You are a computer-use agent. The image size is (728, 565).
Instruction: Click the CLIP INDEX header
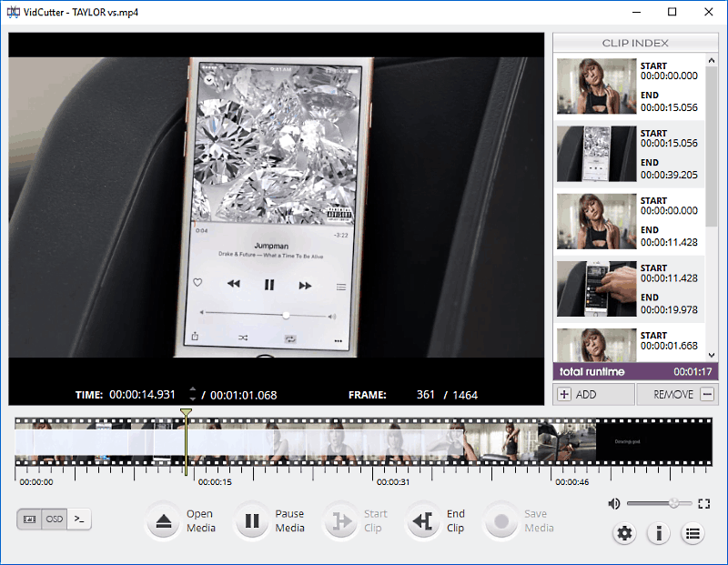click(635, 43)
